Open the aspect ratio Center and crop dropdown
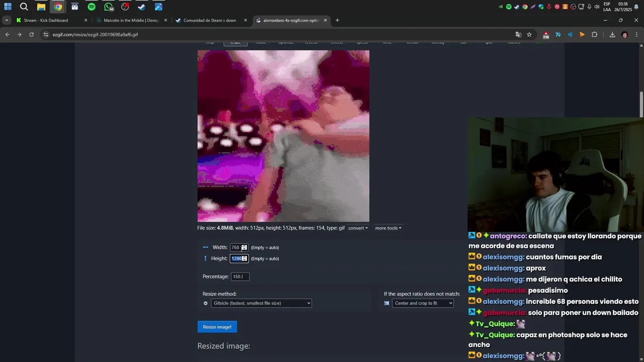 (x=423, y=303)
